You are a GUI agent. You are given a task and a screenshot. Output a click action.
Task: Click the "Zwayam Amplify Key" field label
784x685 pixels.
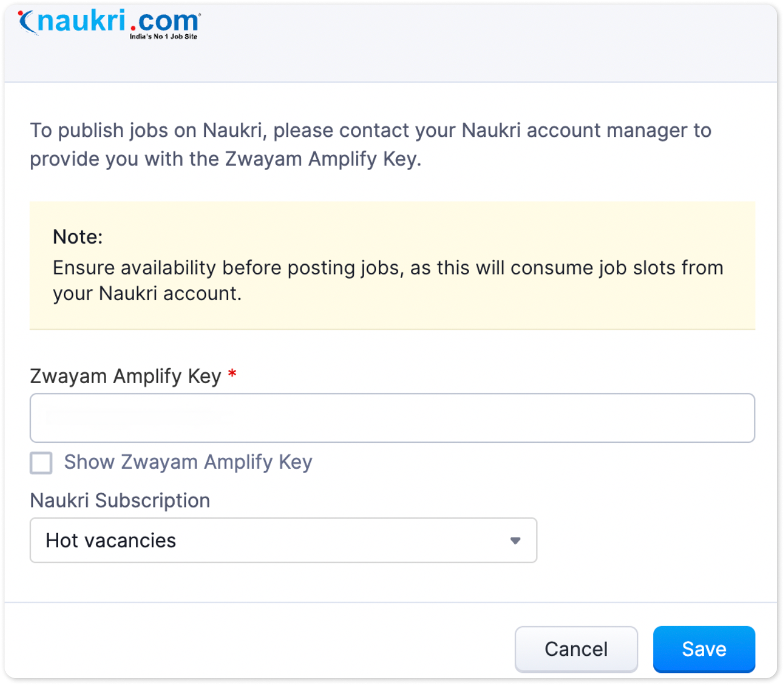tap(125, 376)
